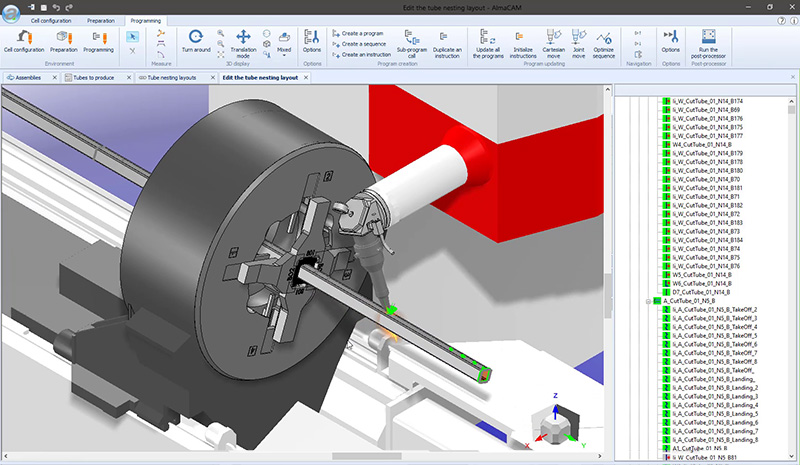
Task: Toggle the selection arrow tool
Action: coord(133,36)
